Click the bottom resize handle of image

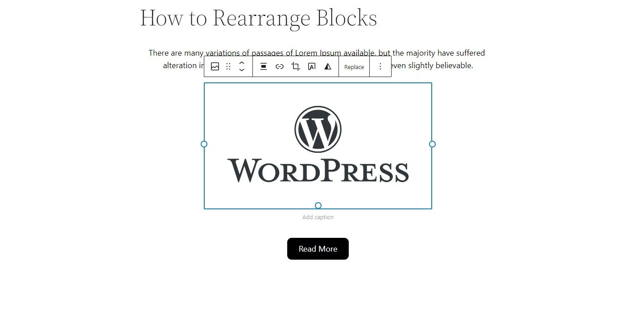[318, 205]
